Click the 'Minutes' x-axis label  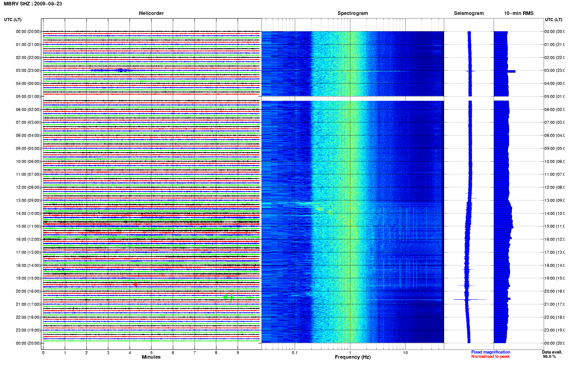click(151, 357)
